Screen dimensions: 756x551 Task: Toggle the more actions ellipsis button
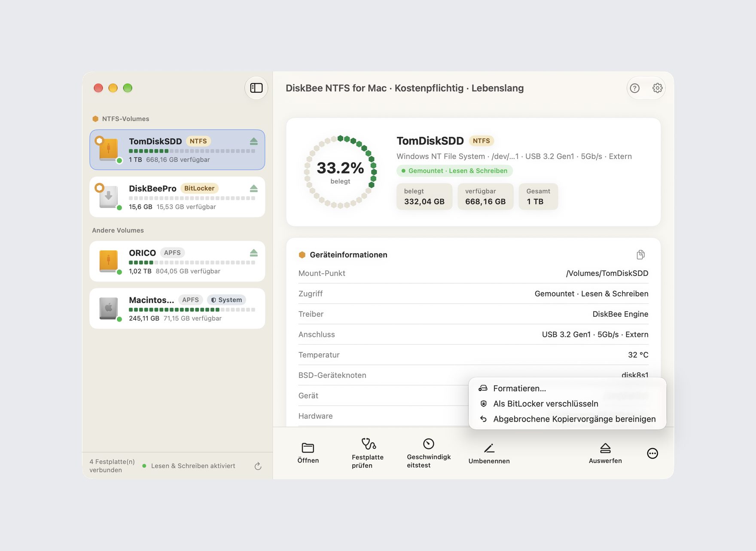click(x=652, y=453)
